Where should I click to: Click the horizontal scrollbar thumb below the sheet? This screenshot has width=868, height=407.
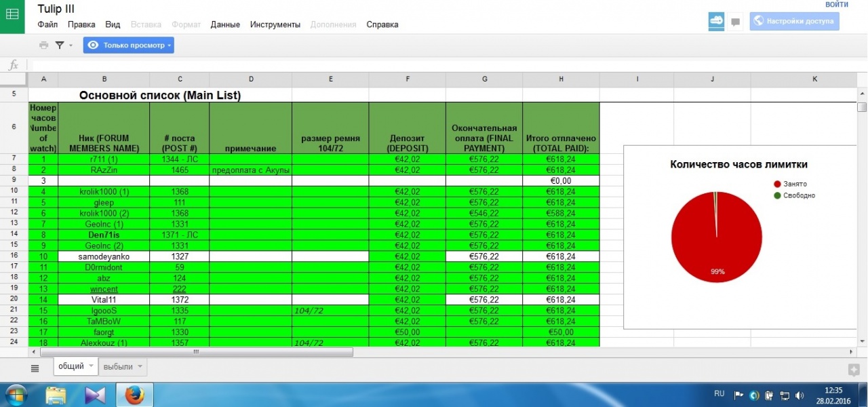[195, 353]
